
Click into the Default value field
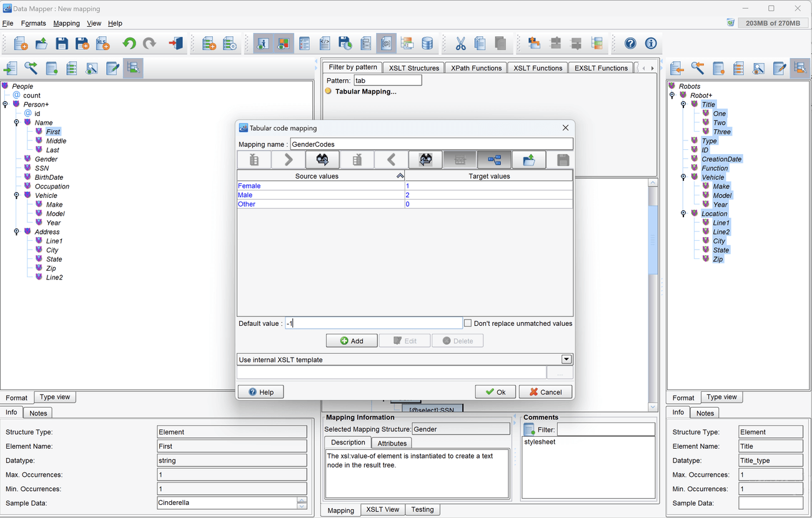click(374, 323)
